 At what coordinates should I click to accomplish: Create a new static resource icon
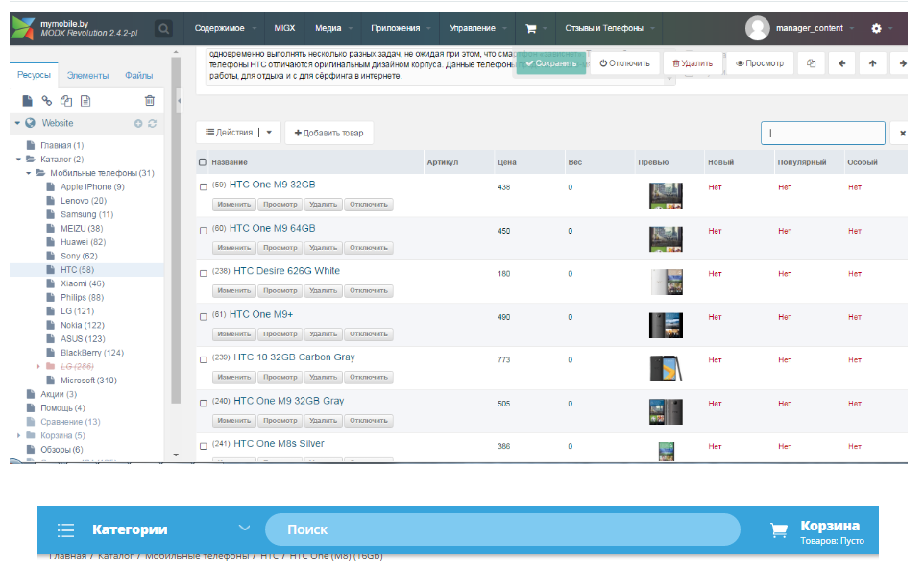[85, 101]
